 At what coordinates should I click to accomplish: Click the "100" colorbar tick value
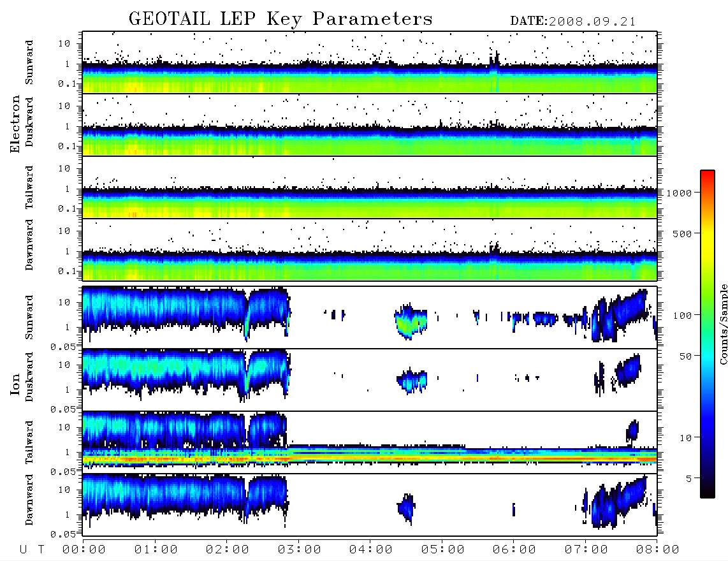click(x=682, y=316)
